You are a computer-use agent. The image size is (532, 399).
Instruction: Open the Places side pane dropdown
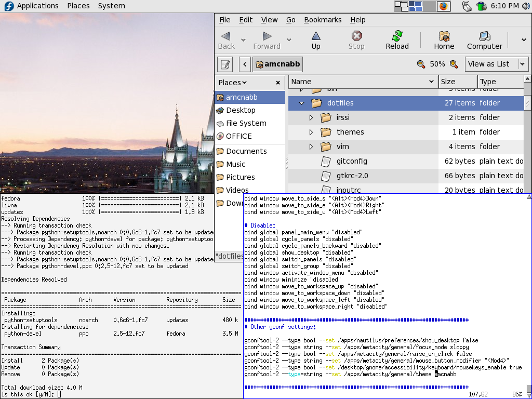(x=233, y=83)
